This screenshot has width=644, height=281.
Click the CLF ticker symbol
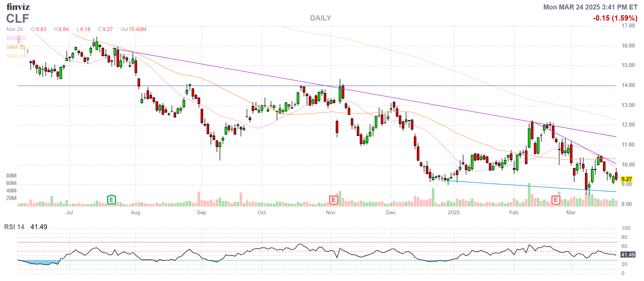[x=18, y=18]
